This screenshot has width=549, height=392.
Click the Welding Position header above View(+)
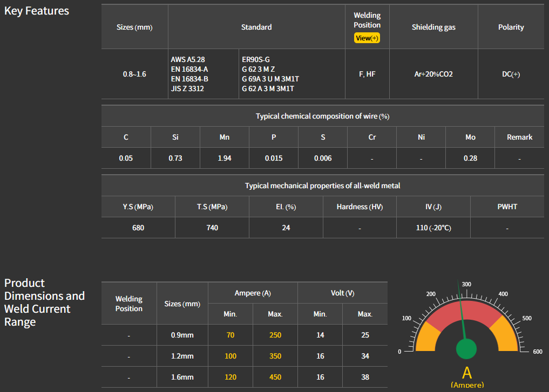[367, 20]
